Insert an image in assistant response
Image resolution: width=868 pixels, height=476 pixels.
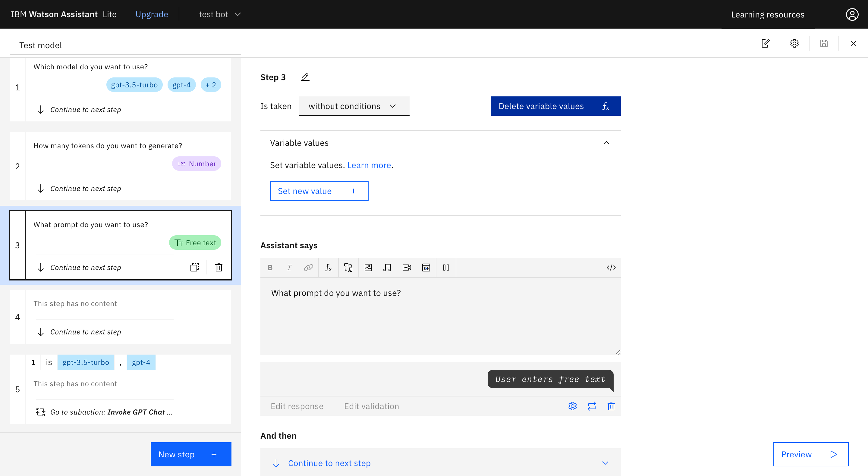(x=368, y=268)
